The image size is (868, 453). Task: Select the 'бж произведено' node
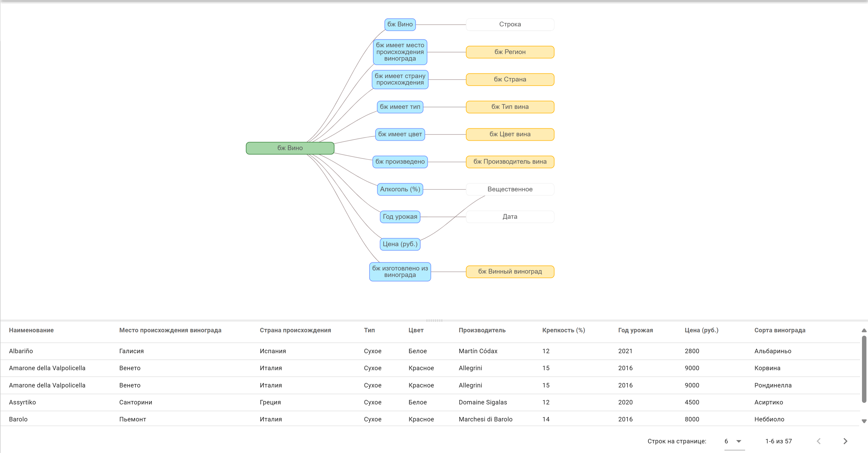click(x=400, y=162)
